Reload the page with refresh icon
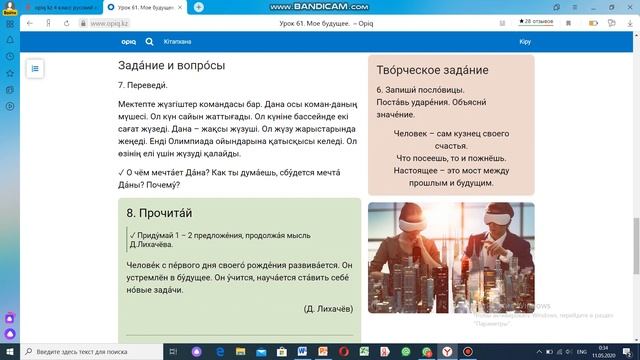 tap(67, 23)
